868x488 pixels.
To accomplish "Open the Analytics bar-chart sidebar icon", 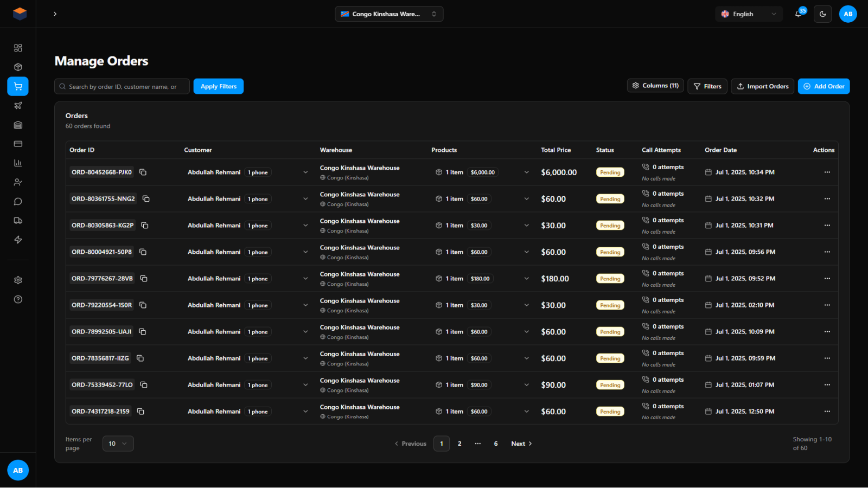I will [x=18, y=162].
